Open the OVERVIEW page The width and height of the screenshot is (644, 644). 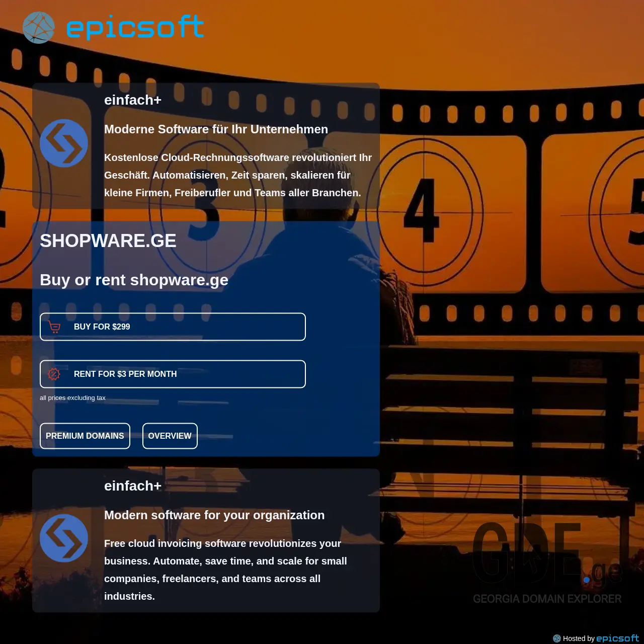[x=170, y=436]
